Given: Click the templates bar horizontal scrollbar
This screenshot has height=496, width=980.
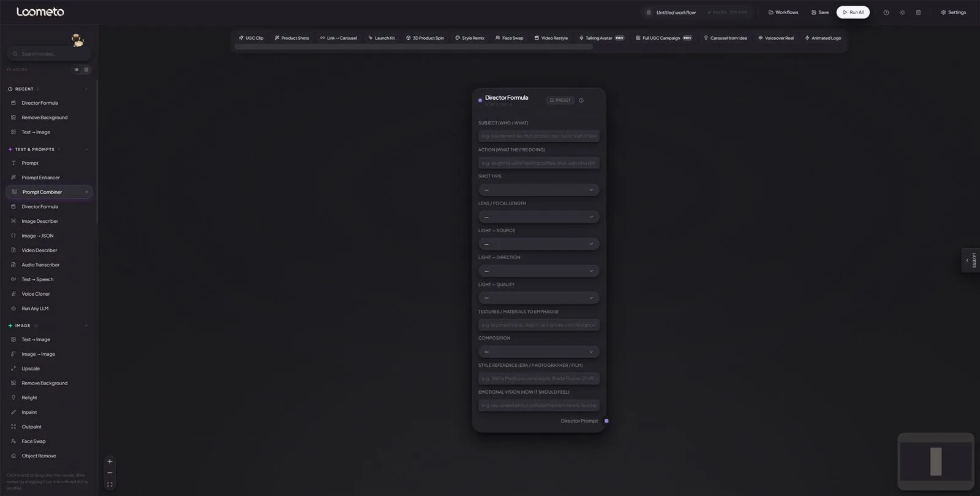Looking at the screenshot, I should coord(413,47).
